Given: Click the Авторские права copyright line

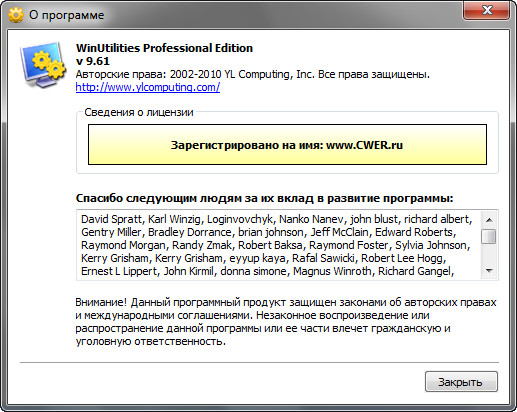Looking at the screenshot, I should pos(253,74).
